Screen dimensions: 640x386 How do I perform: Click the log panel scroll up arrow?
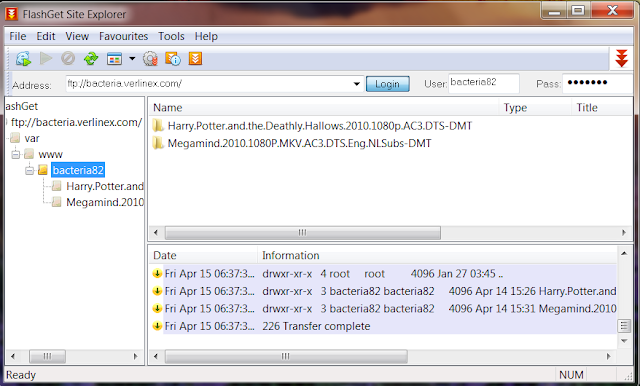click(x=624, y=253)
